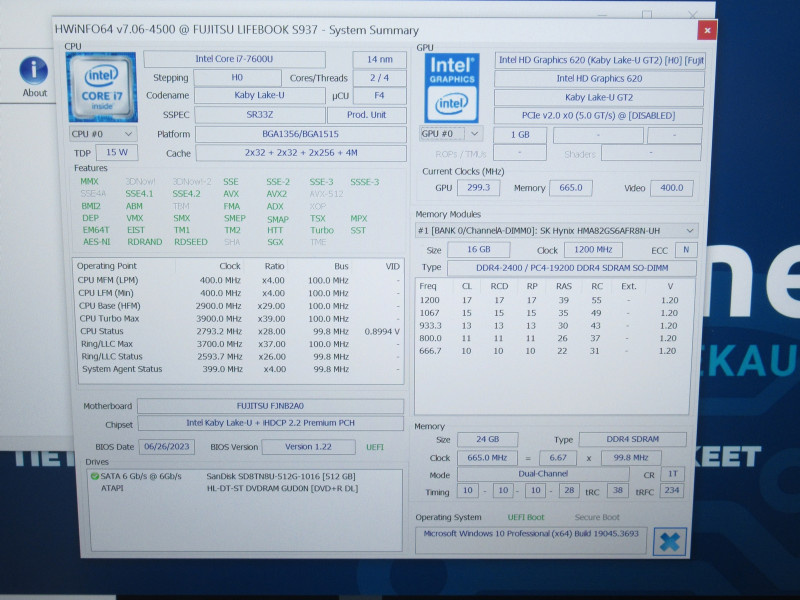Click the green UEFI label

pyautogui.click(x=375, y=447)
